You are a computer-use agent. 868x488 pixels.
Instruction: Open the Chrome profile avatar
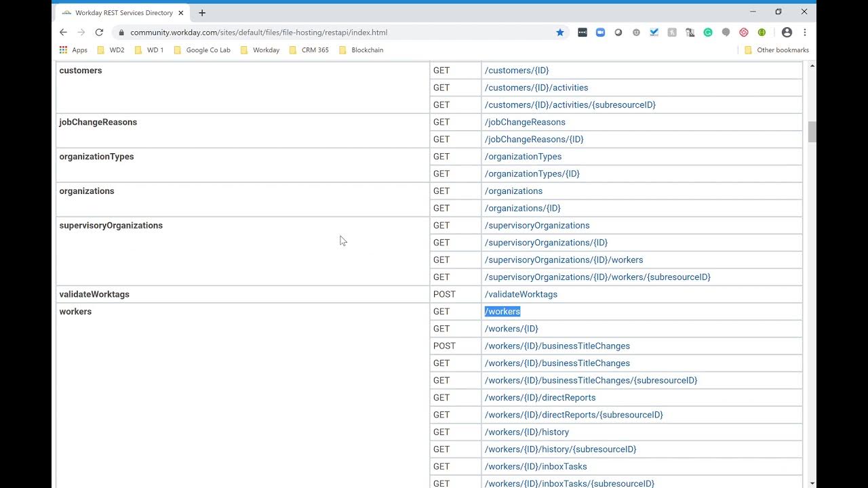tap(787, 32)
